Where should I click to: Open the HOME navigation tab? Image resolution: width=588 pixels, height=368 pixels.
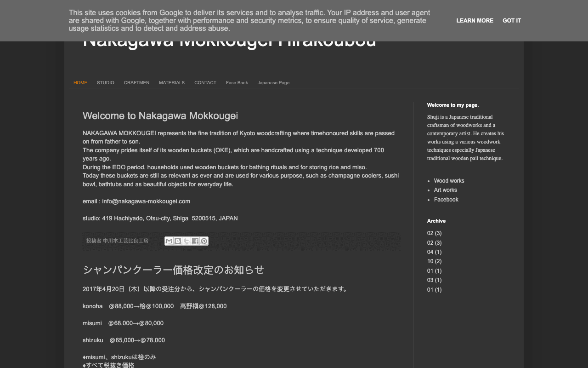(80, 83)
